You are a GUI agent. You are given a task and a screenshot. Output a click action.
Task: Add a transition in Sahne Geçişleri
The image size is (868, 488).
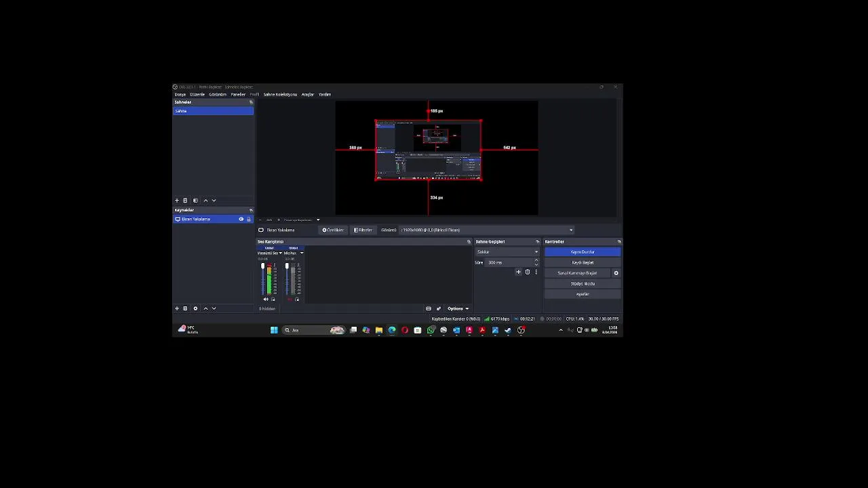pyautogui.click(x=519, y=272)
